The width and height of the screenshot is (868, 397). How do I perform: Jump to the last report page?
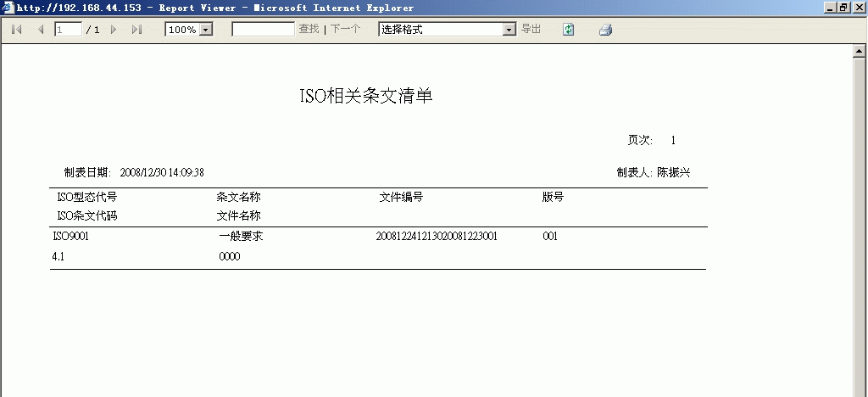click(136, 30)
